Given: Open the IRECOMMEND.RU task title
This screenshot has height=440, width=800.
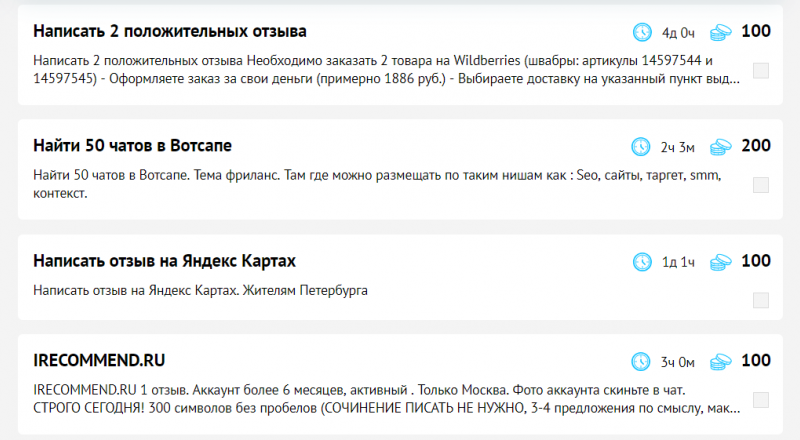Looking at the screenshot, I should pyautogui.click(x=99, y=360).
